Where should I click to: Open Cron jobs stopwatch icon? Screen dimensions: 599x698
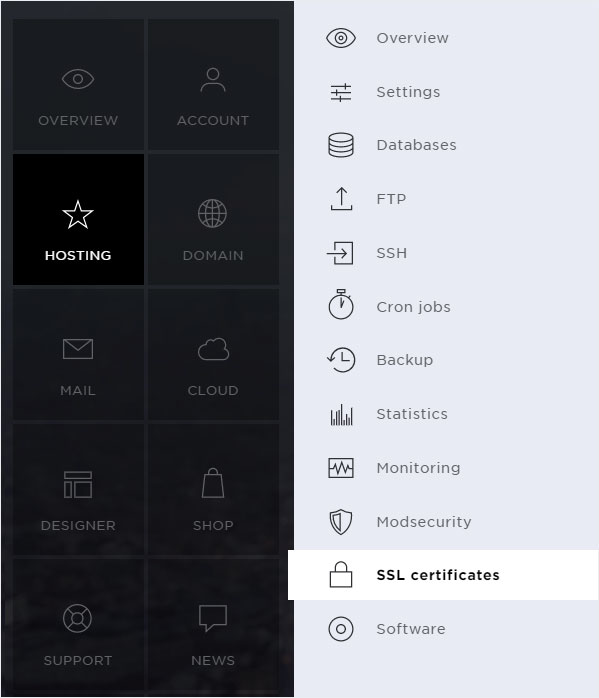tap(341, 304)
